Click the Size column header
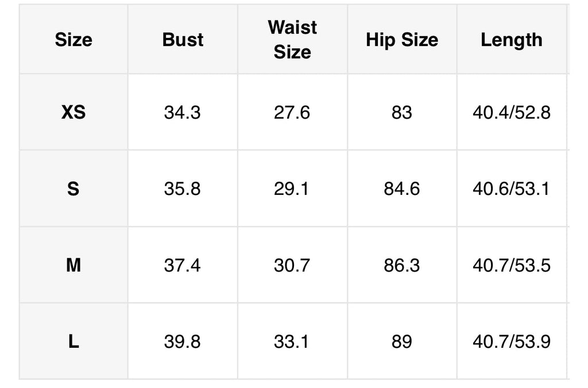Viewport: 588px width, 388px height. [73, 40]
